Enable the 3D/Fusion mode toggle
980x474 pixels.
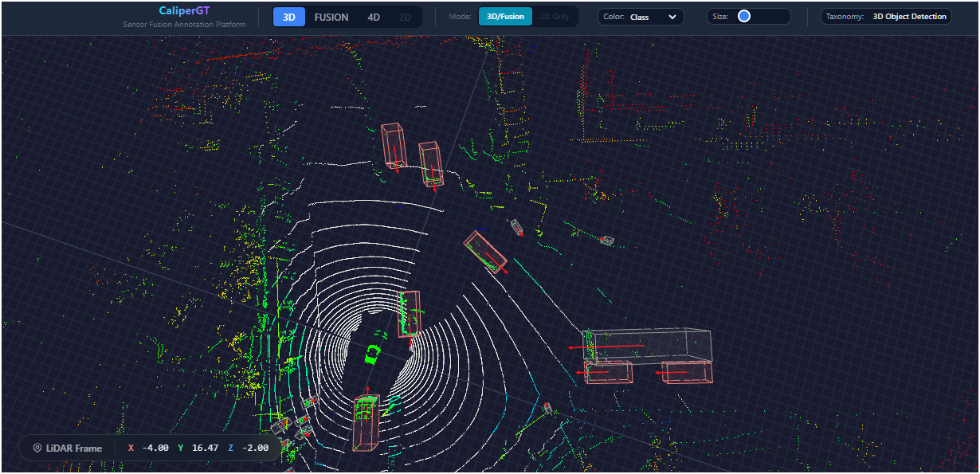[504, 17]
